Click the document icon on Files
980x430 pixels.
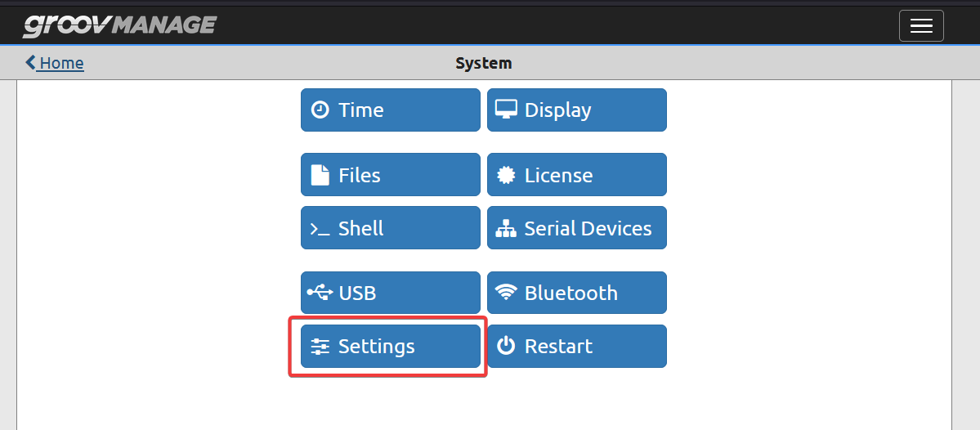[320, 175]
